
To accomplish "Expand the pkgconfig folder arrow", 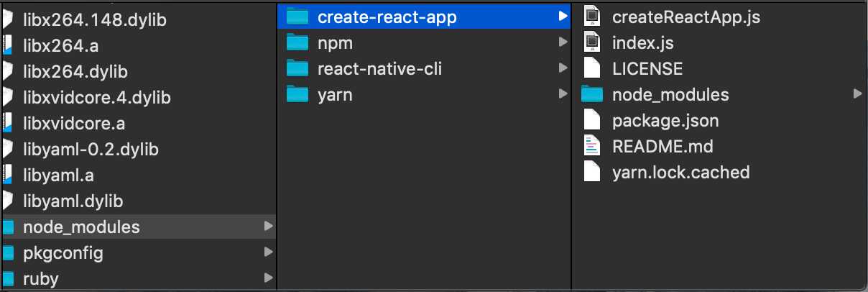I will 268,252.
